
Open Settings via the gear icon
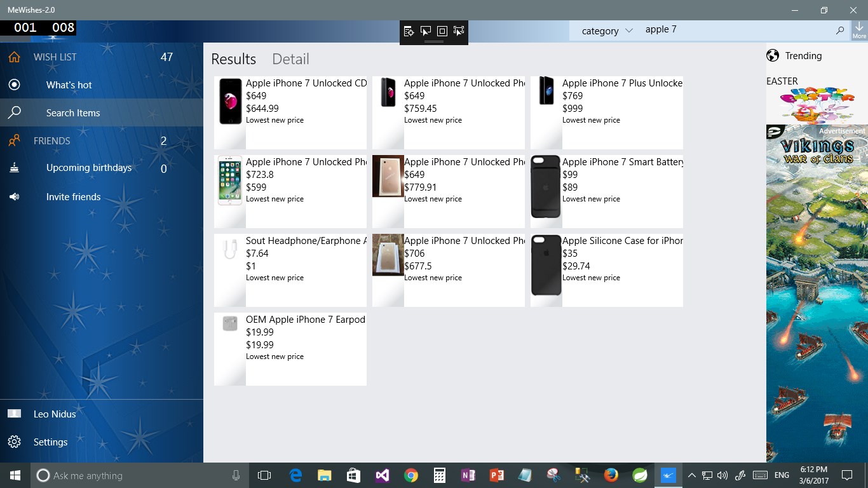click(x=14, y=442)
